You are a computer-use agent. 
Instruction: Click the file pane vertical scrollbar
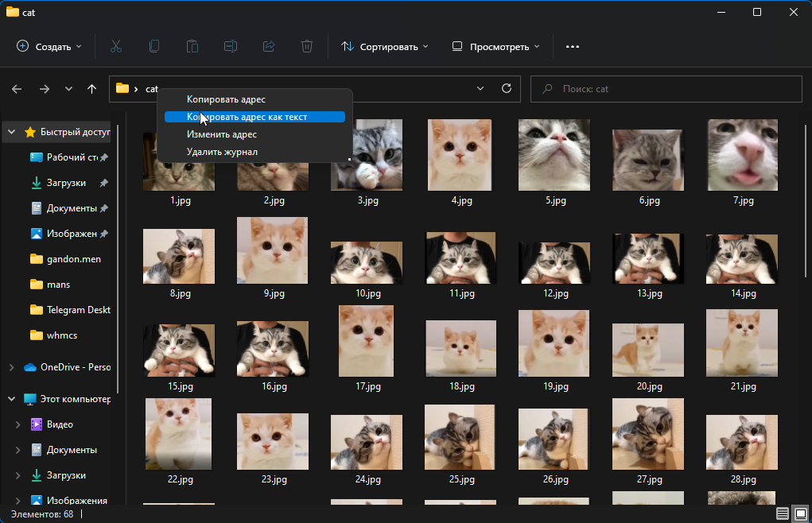[805, 202]
